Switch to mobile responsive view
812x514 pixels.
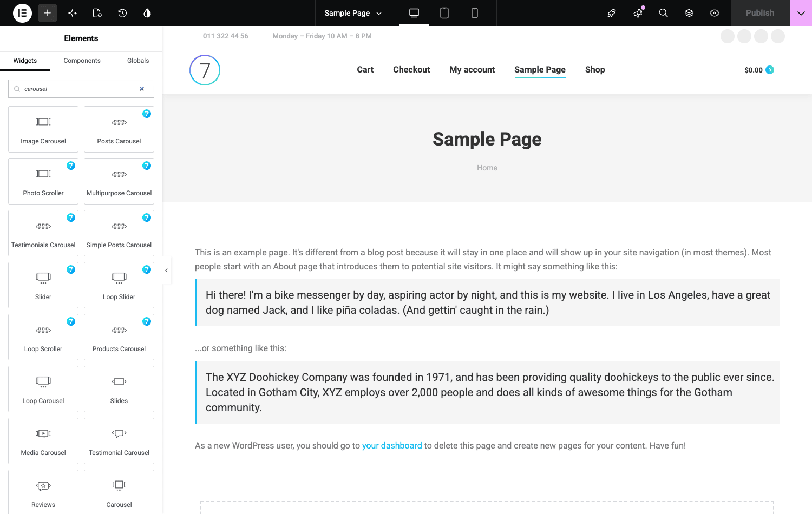pyautogui.click(x=475, y=13)
